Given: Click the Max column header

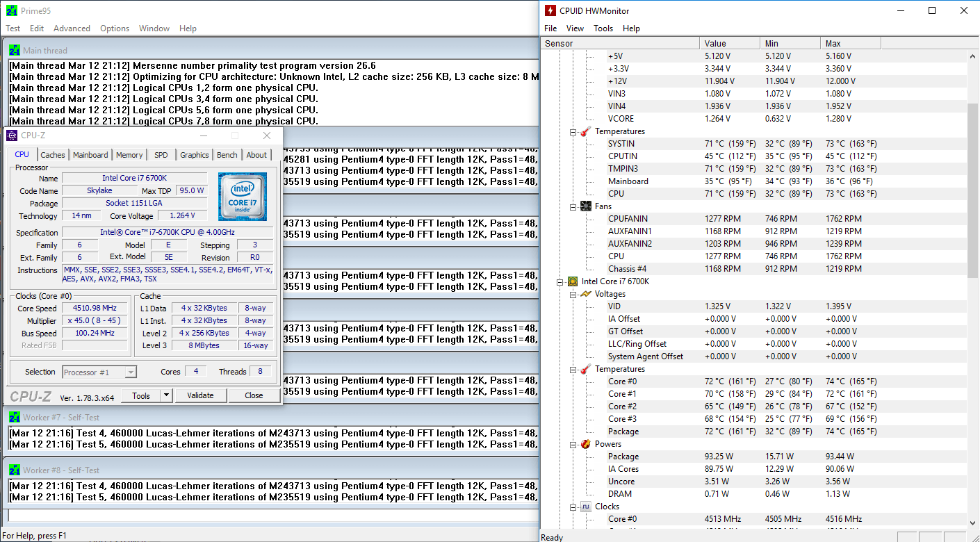Looking at the screenshot, I should coord(851,43).
